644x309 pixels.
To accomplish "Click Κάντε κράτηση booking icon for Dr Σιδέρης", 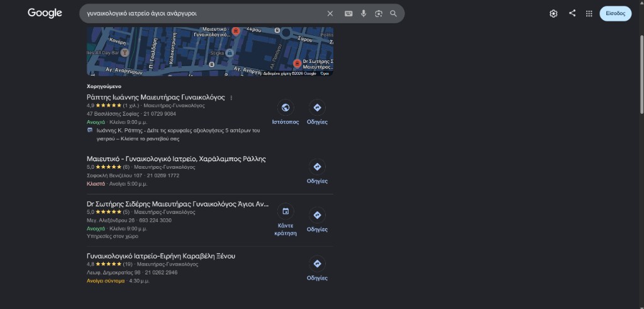I will [286, 211].
